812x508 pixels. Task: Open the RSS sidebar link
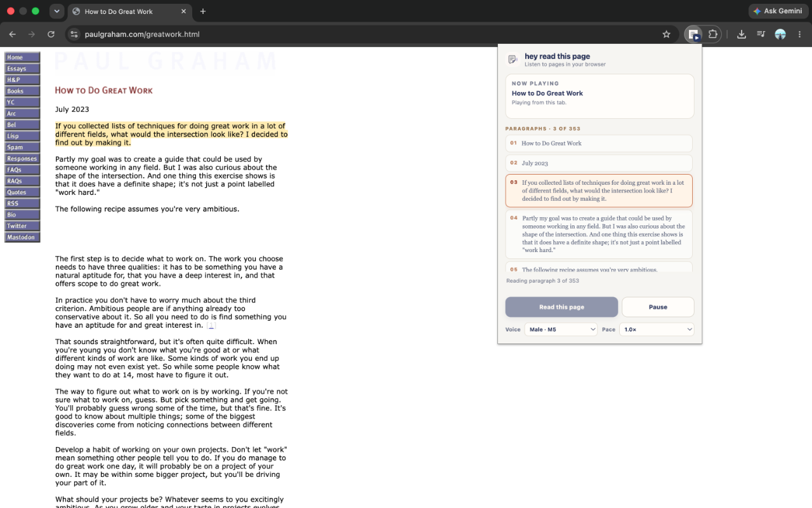click(22, 204)
